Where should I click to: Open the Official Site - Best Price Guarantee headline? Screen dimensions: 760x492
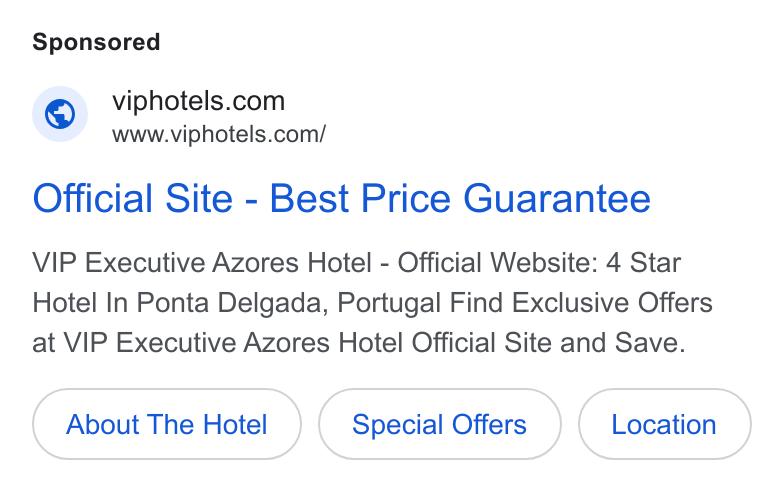tap(342, 198)
